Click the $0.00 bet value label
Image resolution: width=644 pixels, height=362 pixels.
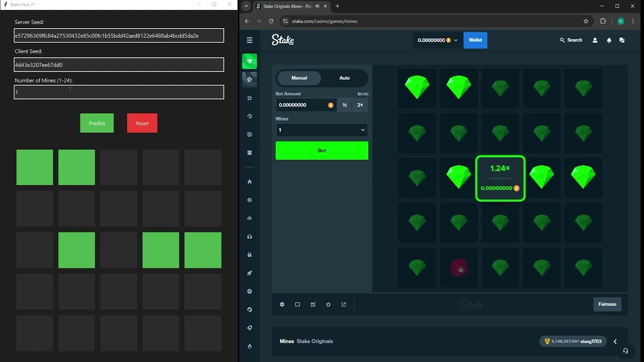tap(363, 94)
